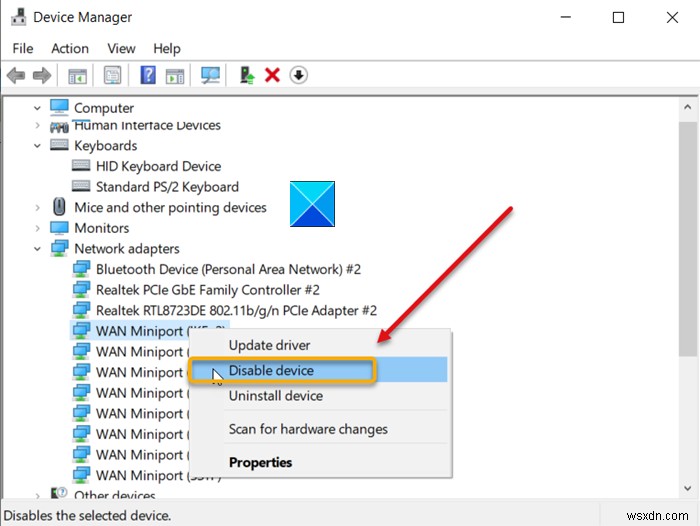This screenshot has width=700, height=526.
Task: Expand Mice and other pointing devices
Action: click(x=38, y=208)
